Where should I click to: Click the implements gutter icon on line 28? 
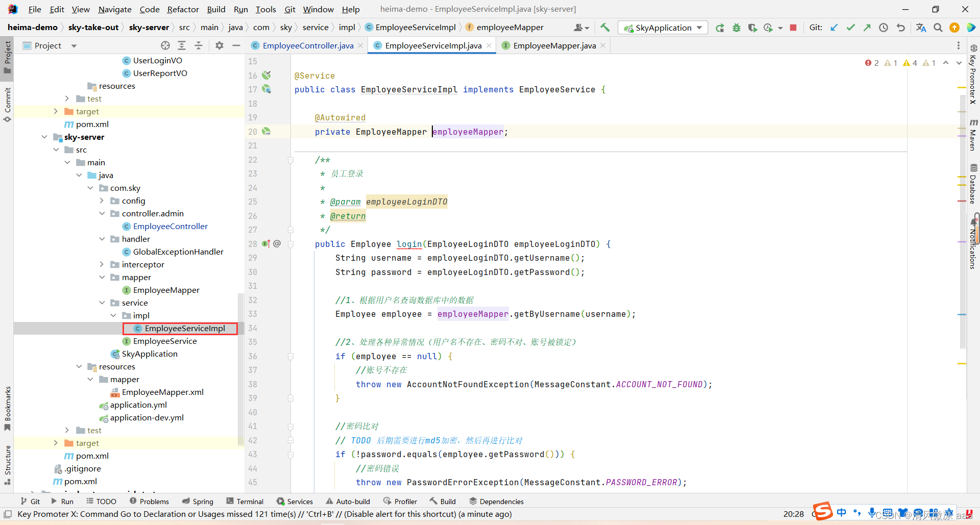[x=266, y=244]
